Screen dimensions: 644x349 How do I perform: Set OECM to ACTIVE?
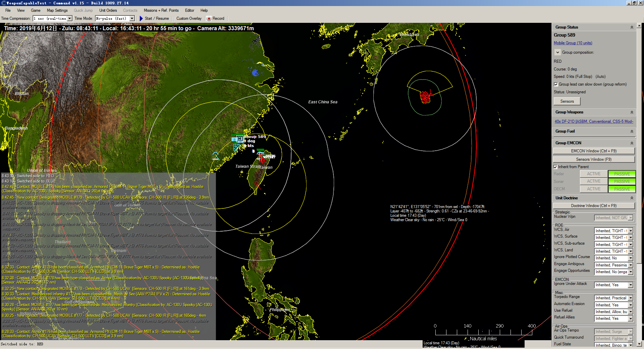point(594,189)
